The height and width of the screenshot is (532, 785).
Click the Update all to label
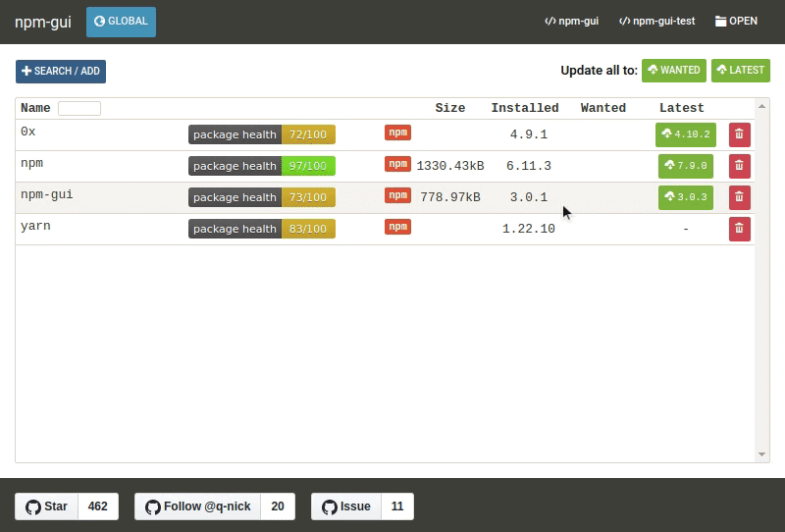(599, 70)
